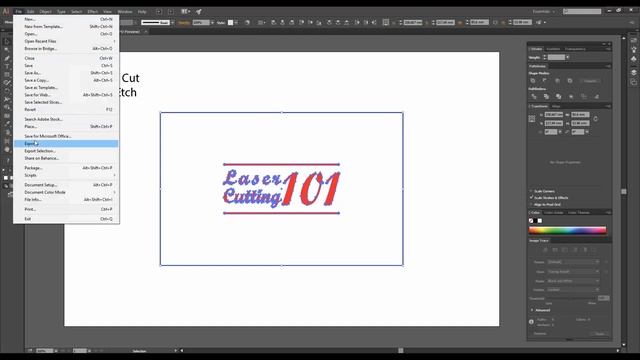
Task: Click Vertical Align Top in control bar
Action: 301,22
